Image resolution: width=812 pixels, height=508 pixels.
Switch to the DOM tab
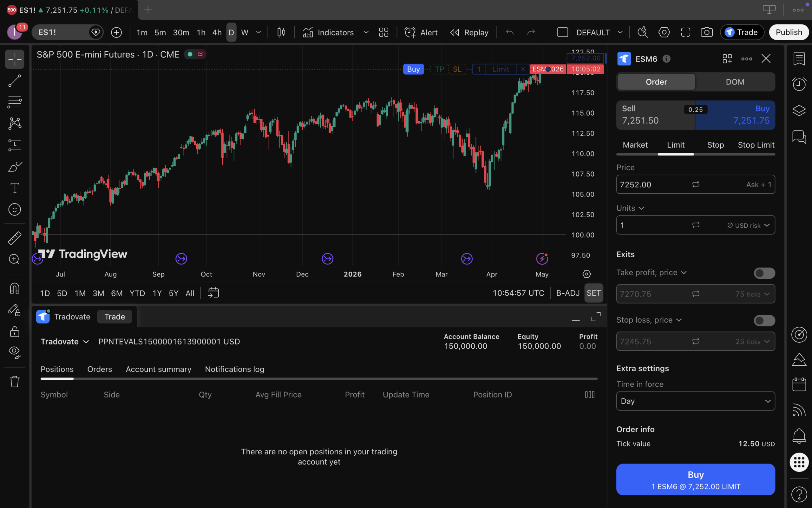(x=735, y=82)
